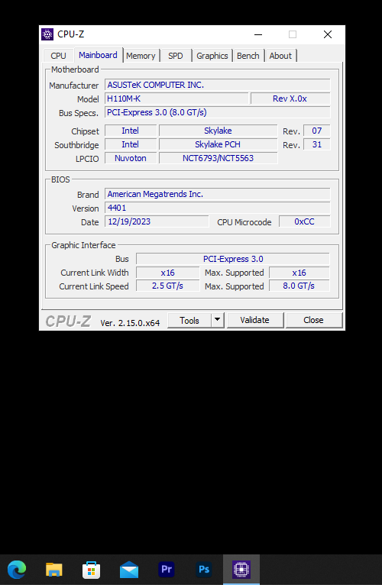382x588 pixels.
Task: Click the southbridge revision value 31
Action: point(317,144)
